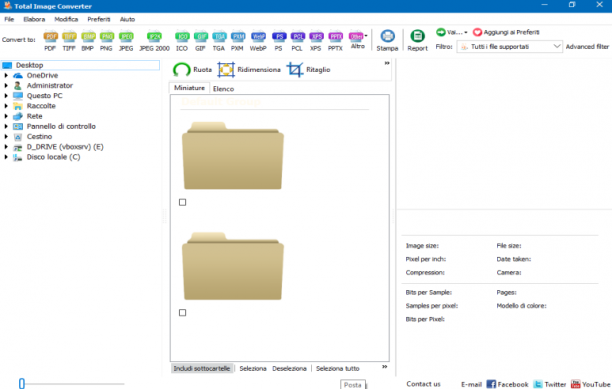Expand the bottom selection bar overflow chevron

click(x=384, y=367)
